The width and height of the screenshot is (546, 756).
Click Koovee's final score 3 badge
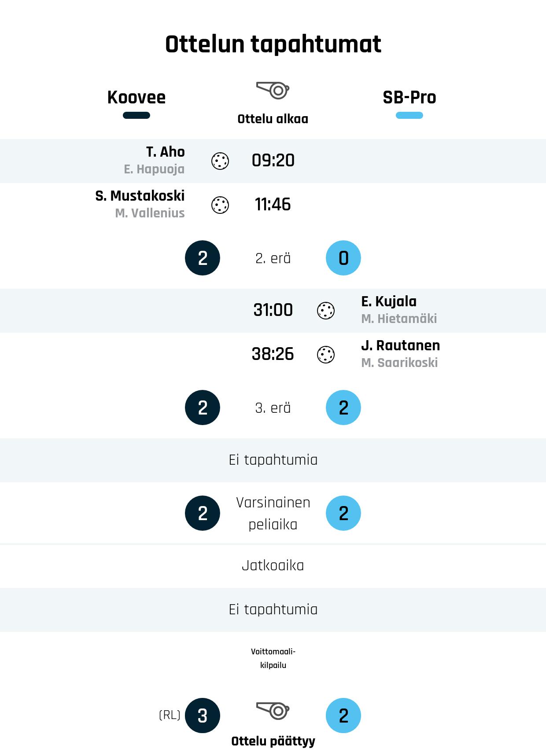[203, 716]
